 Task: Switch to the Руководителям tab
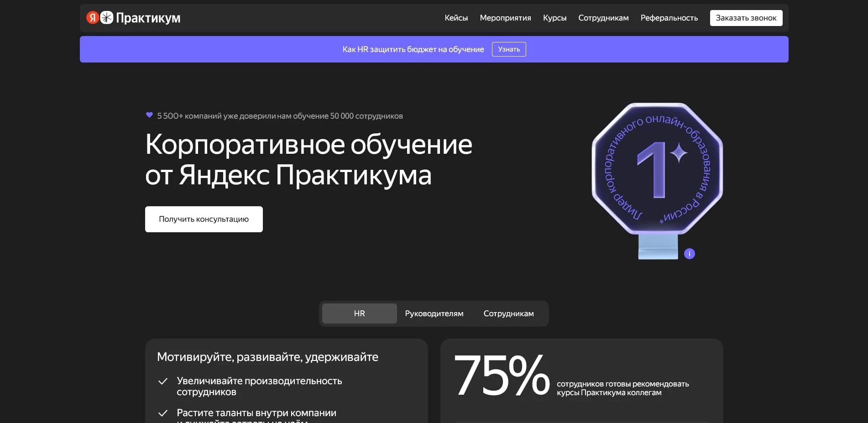point(434,313)
